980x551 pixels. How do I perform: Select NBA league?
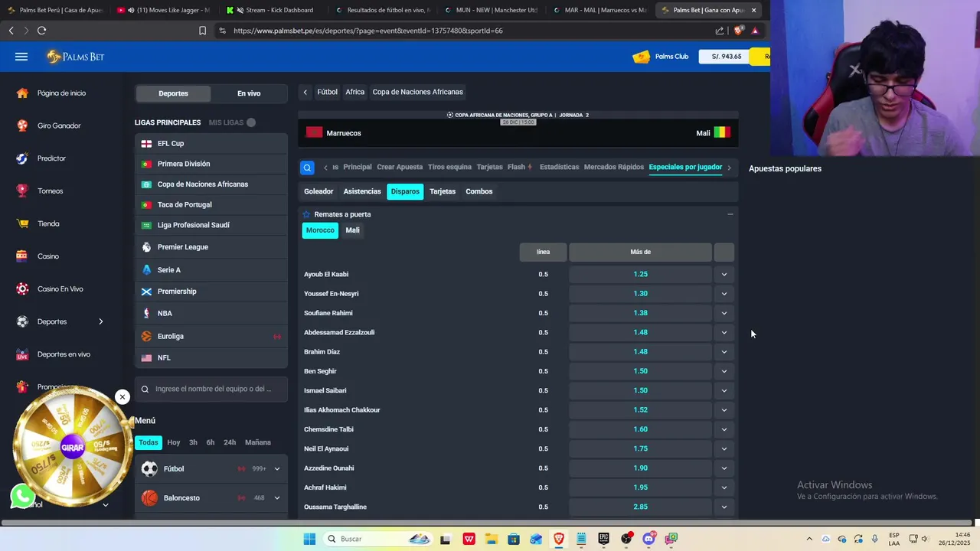pyautogui.click(x=211, y=313)
